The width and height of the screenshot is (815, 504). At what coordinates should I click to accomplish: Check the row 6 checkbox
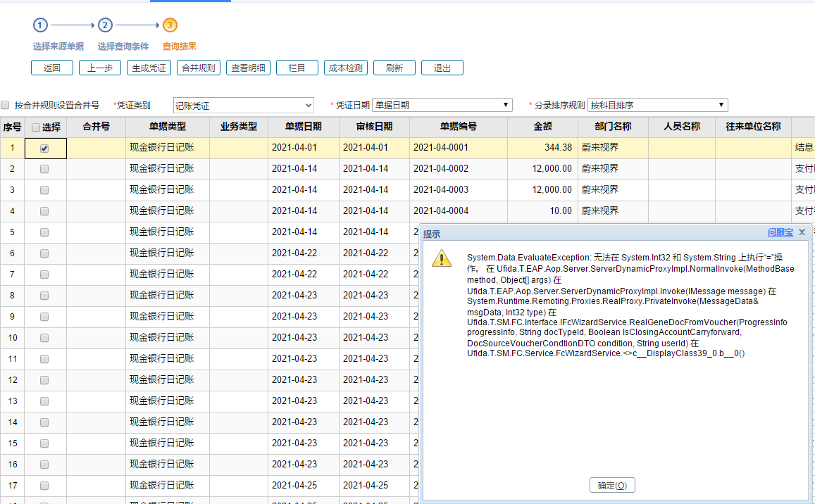pos(44,253)
